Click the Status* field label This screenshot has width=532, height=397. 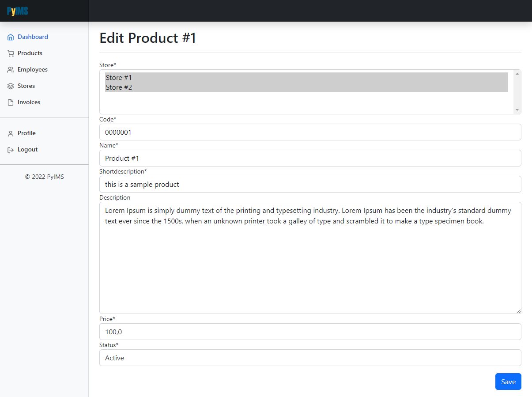[109, 345]
